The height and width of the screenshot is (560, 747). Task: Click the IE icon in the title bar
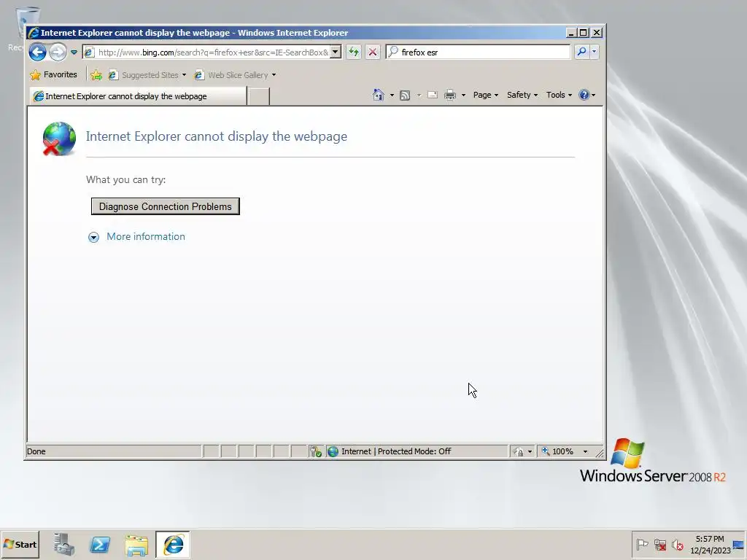pos(34,32)
